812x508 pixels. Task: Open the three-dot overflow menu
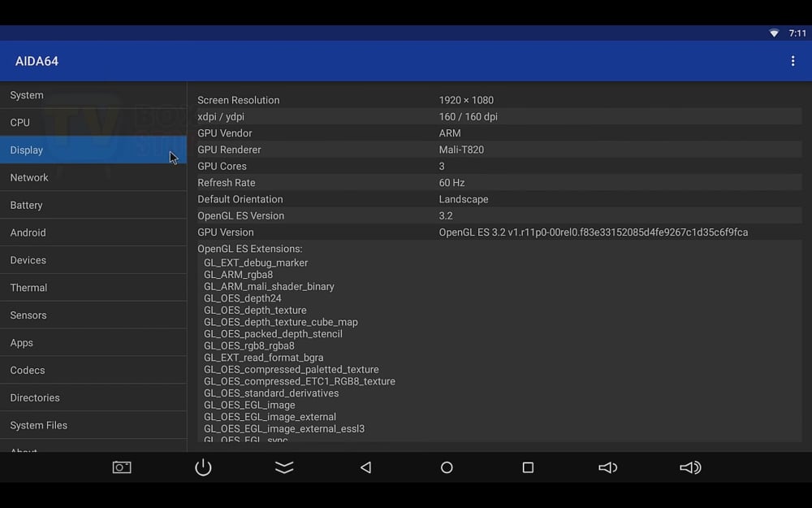[793, 61]
